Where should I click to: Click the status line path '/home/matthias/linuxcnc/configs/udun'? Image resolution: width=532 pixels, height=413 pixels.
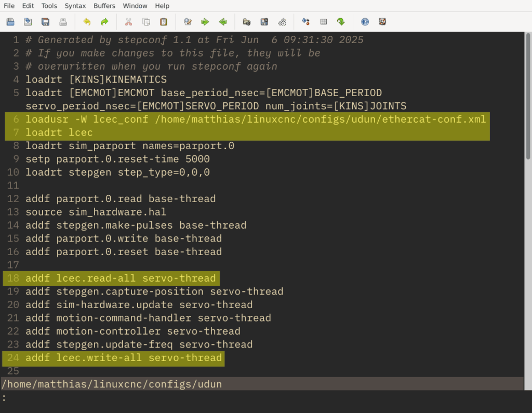(x=112, y=384)
